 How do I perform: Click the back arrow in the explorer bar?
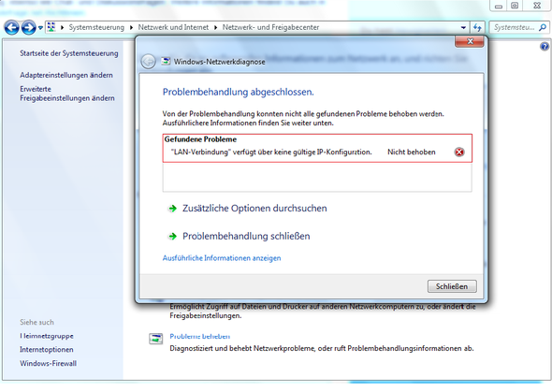[x=11, y=27]
